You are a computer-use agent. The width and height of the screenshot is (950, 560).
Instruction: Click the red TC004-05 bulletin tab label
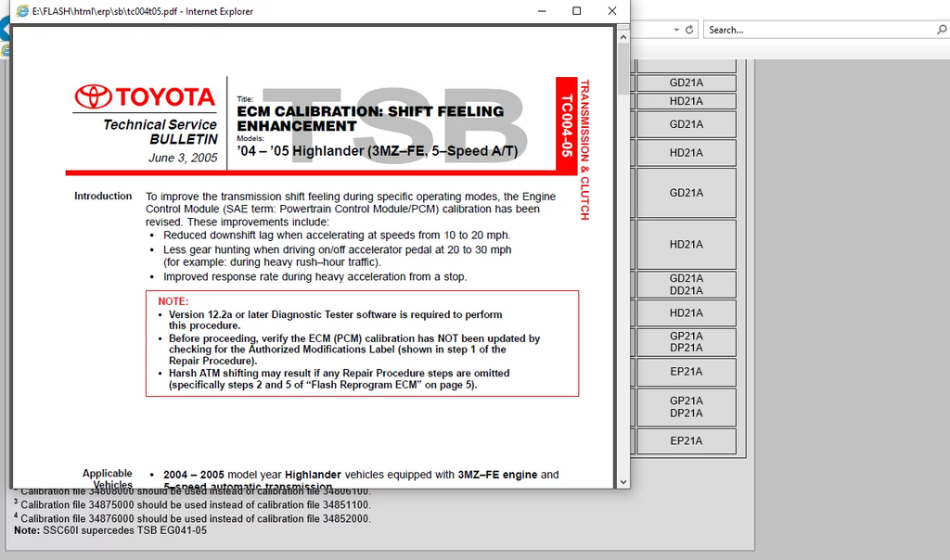click(566, 125)
